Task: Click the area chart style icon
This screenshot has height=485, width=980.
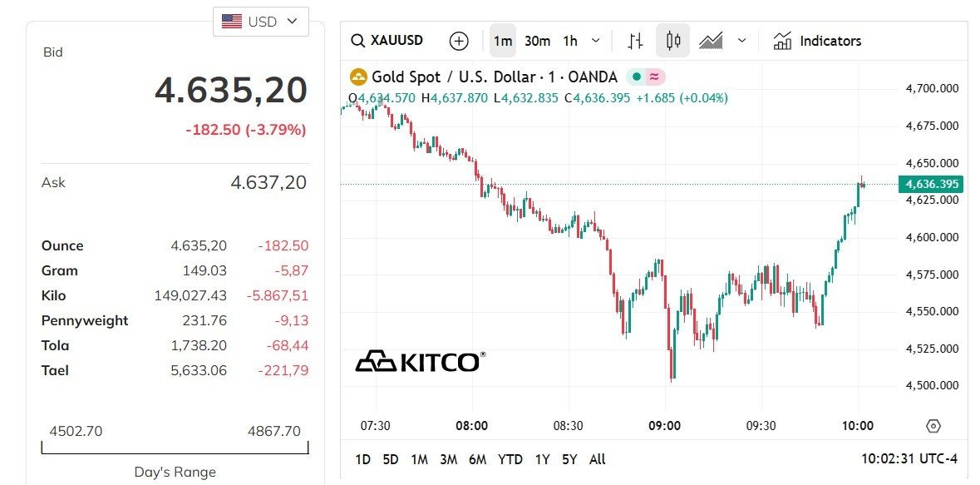Action: [x=712, y=41]
